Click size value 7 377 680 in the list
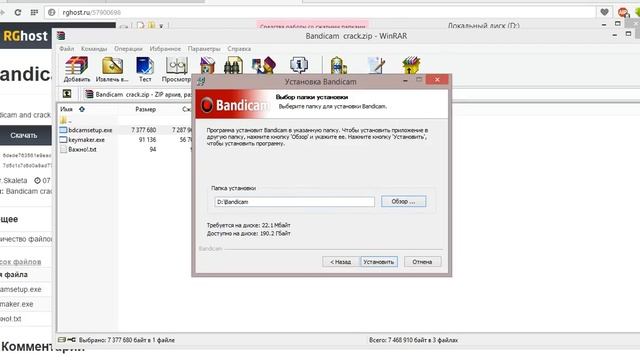Image resolution: width=640 pixels, height=360 pixels. [144, 130]
